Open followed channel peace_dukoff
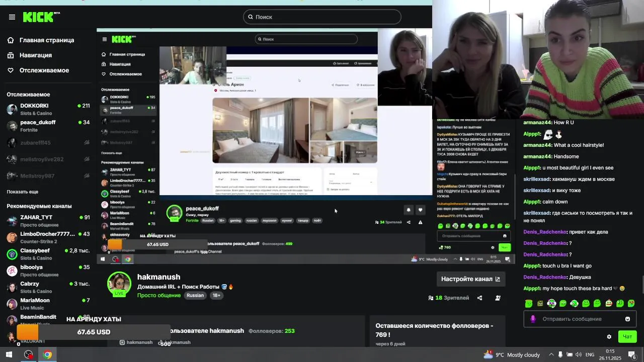 (48, 126)
